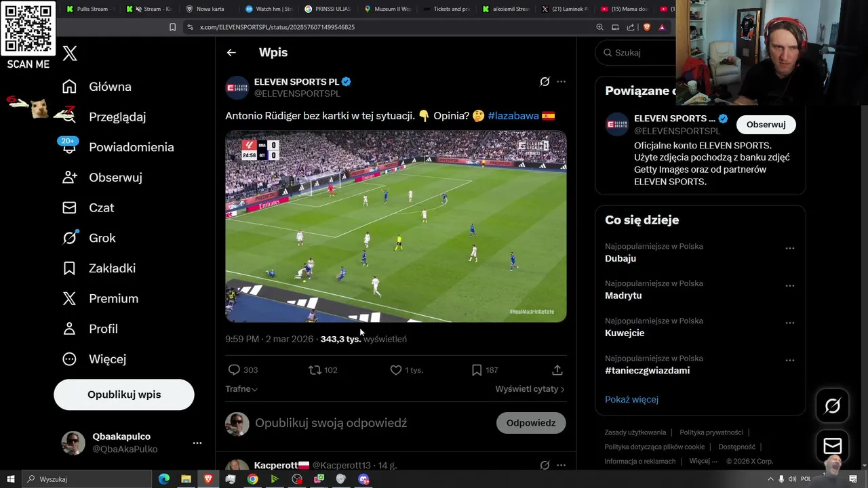Open Microsoft Edge from taskbar
The height and width of the screenshot is (488, 868).
pos(164,479)
